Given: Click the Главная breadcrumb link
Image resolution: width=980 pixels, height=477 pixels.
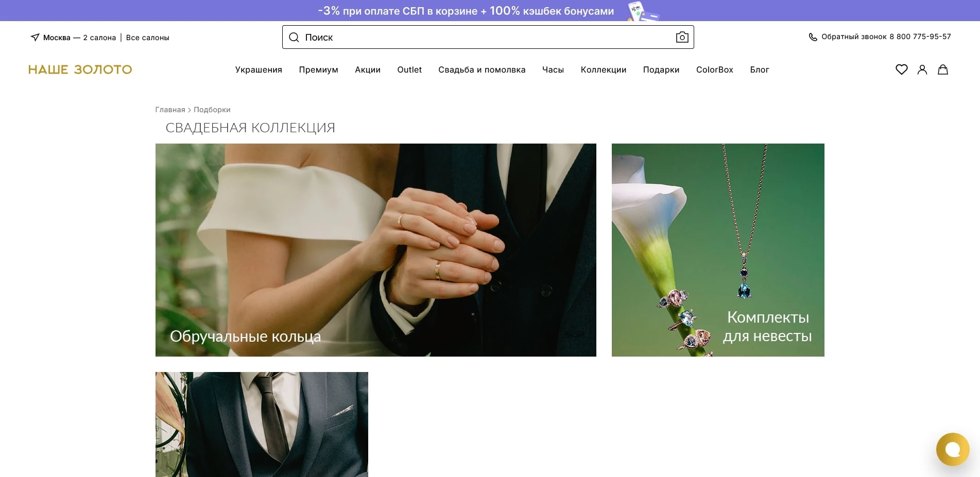Looking at the screenshot, I should [170, 110].
